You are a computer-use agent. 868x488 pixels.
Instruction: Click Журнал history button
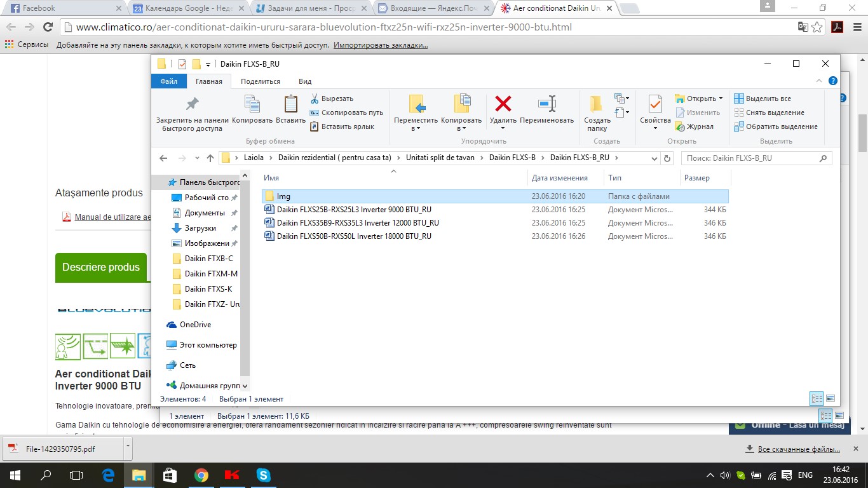[695, 126]
